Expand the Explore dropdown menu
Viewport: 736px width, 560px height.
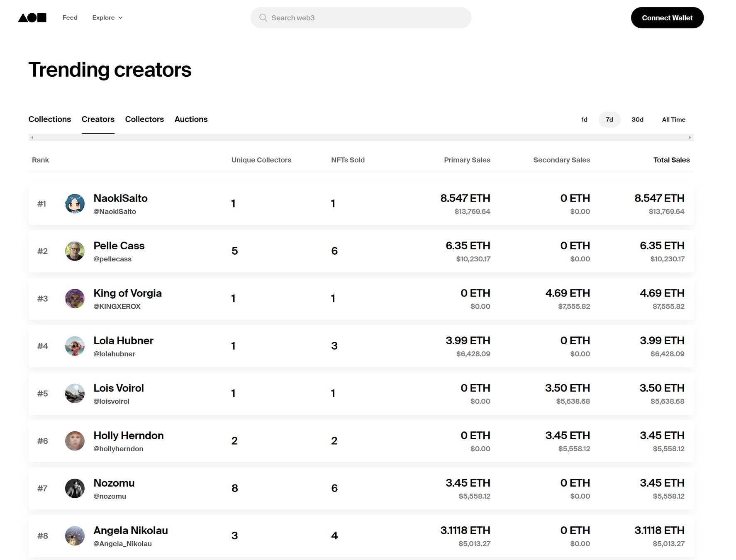point(107,18)
